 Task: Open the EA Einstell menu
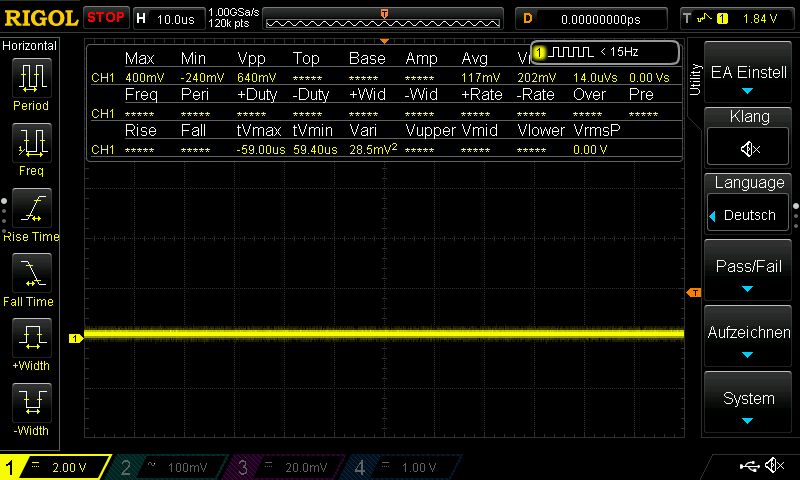tap(748, 74)
